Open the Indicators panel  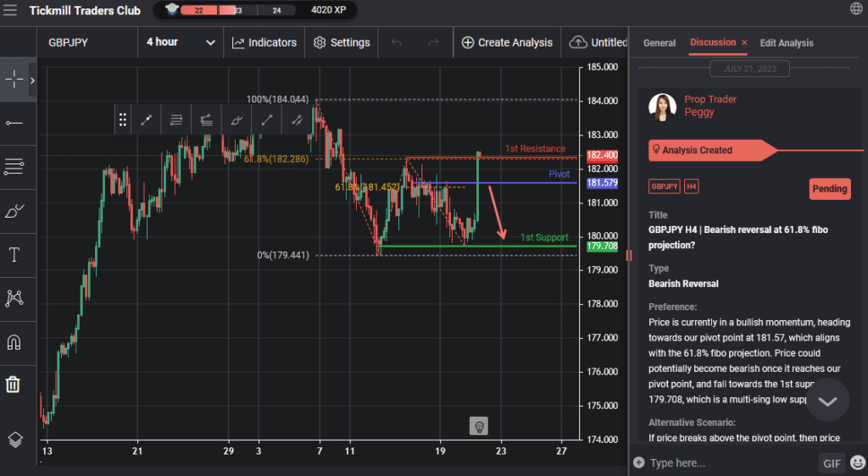point(264,42)
